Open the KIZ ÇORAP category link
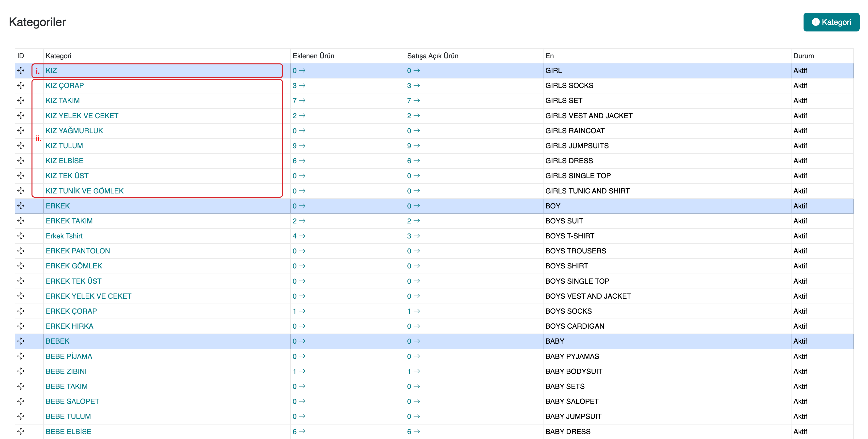The width and height of the screenshot is (868, 439). tap(65, 86)
